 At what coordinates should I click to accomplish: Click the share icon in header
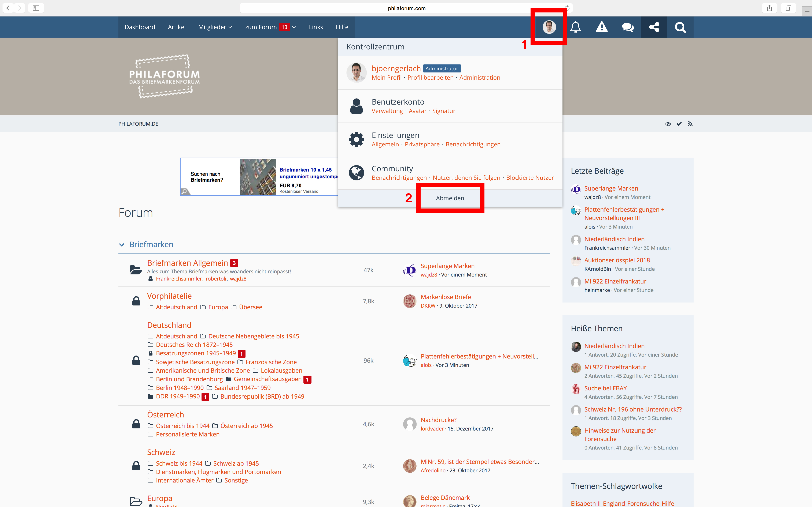654,27
